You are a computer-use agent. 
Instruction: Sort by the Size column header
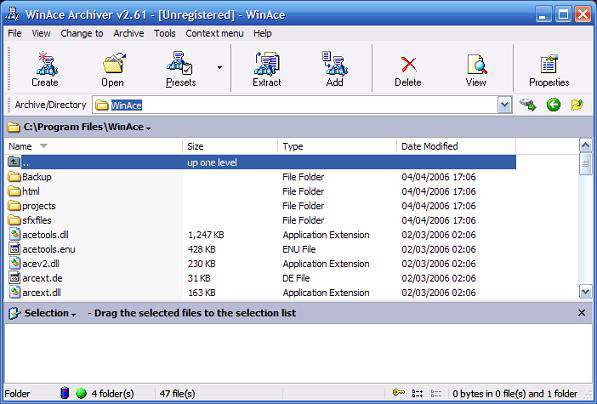click(230, 146)
